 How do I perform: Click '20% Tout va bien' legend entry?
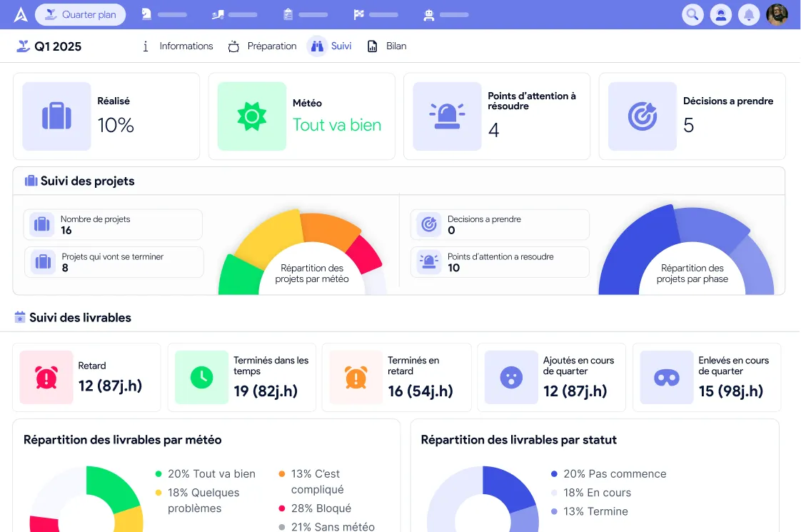click(x=206, y=473)
